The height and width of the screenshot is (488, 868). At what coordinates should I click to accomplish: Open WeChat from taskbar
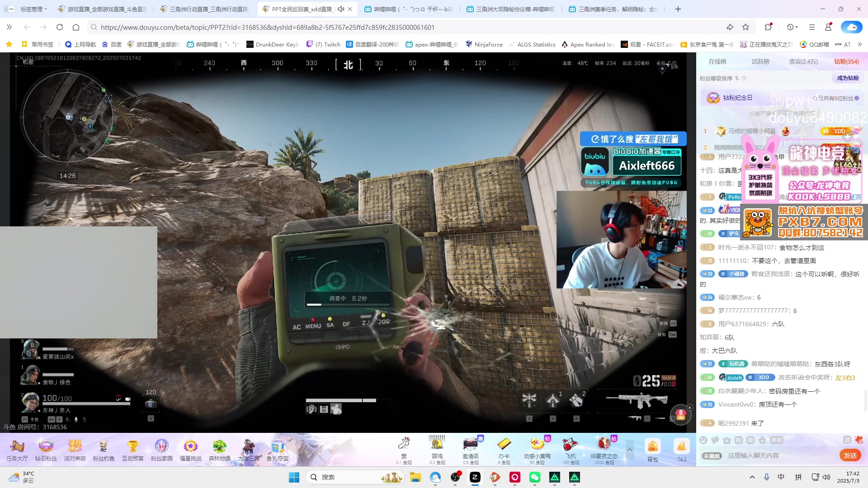tap(535, 477)
